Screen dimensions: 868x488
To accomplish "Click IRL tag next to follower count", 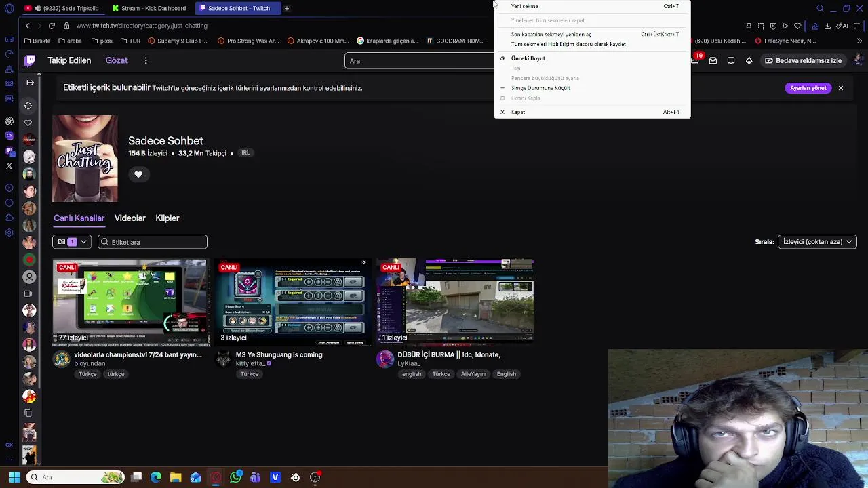I will coord(245,153).
